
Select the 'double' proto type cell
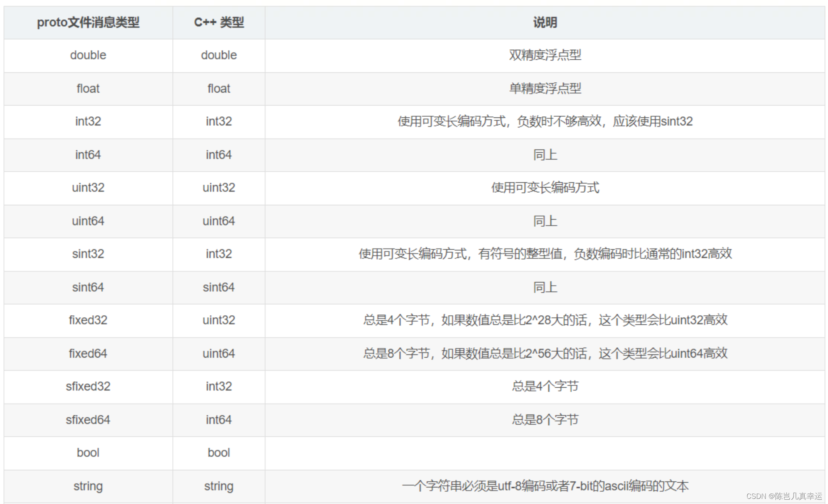click(88, 55)
